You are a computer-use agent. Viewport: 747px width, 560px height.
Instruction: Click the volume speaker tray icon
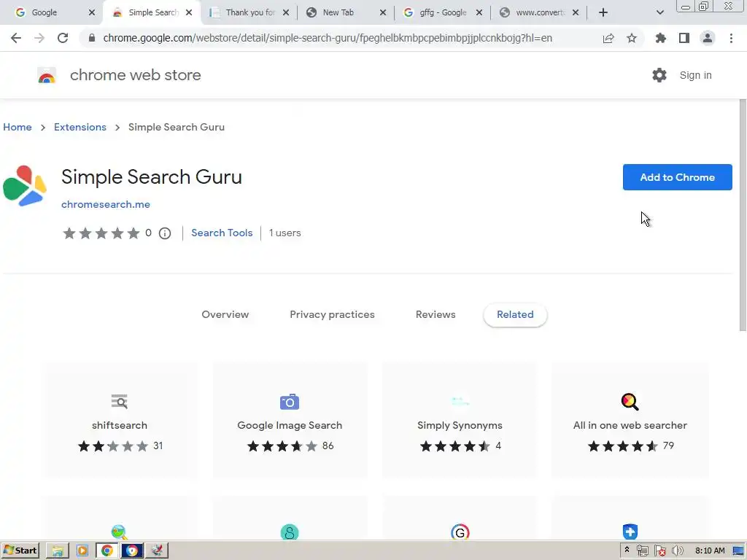tap(677, 551)
